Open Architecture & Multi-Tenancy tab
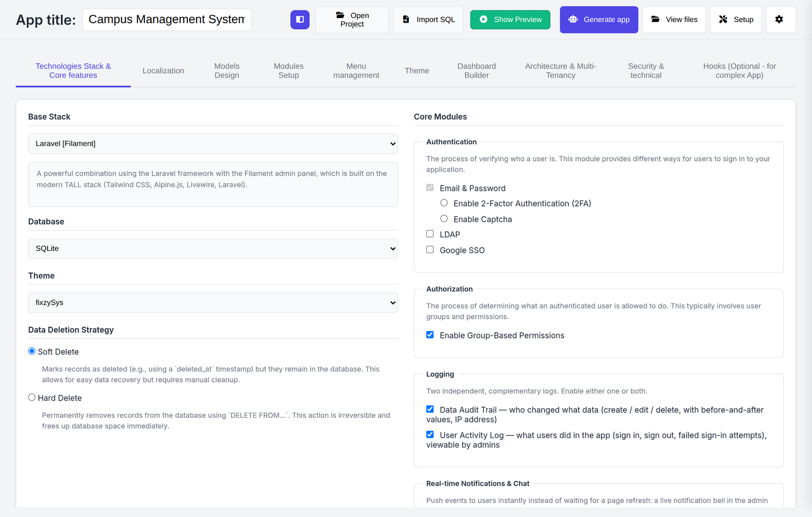This screenshot has width=812, height=517. point(561,71)
